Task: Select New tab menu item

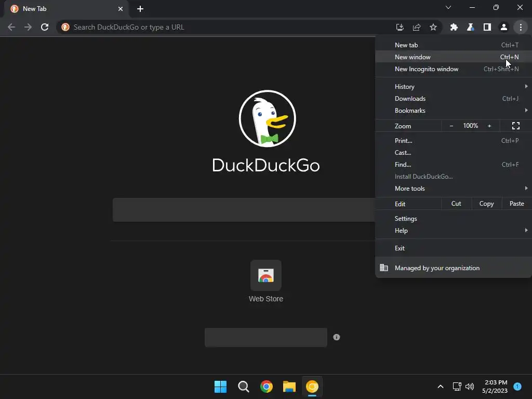Action: click(453, 45)
